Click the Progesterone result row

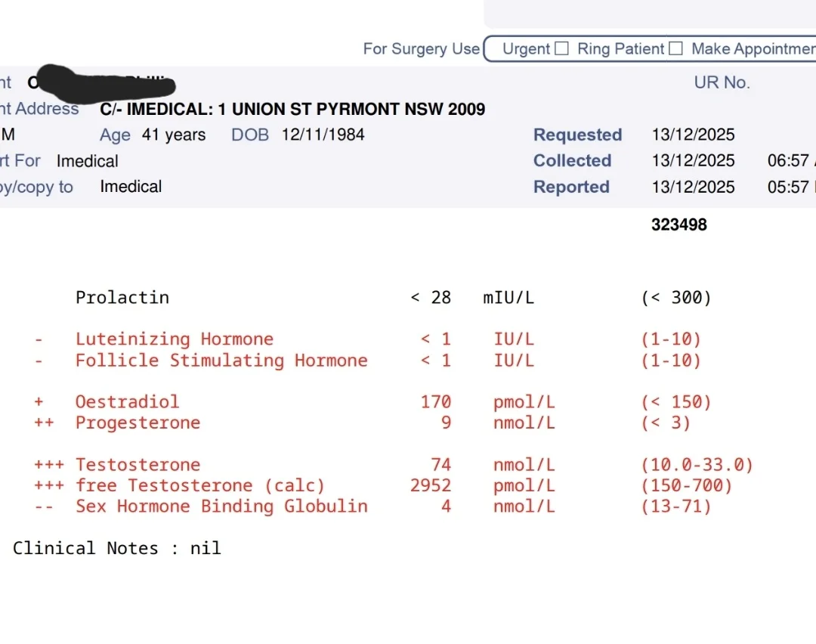pos(372,423)
